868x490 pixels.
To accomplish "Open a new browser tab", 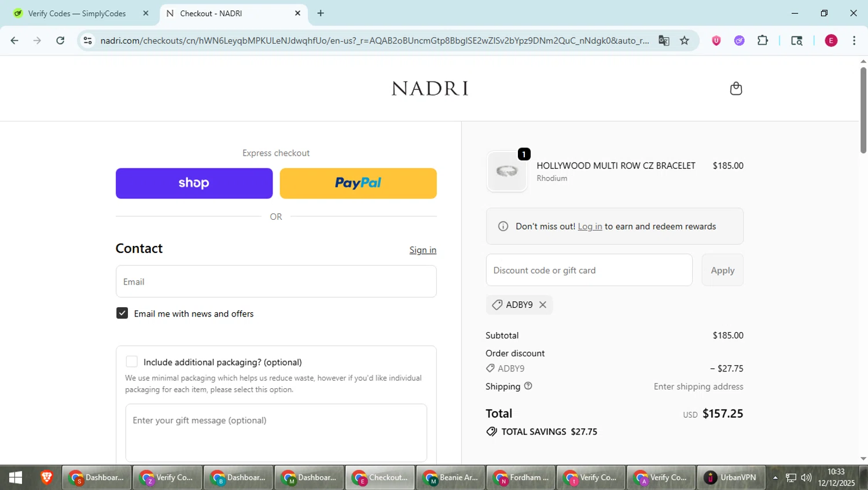I will (321, 13).
